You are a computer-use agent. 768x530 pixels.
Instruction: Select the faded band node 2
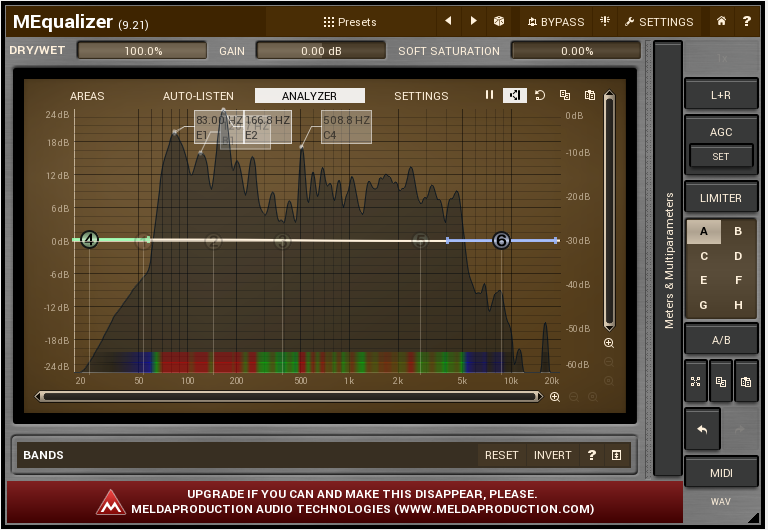[214, 241]
